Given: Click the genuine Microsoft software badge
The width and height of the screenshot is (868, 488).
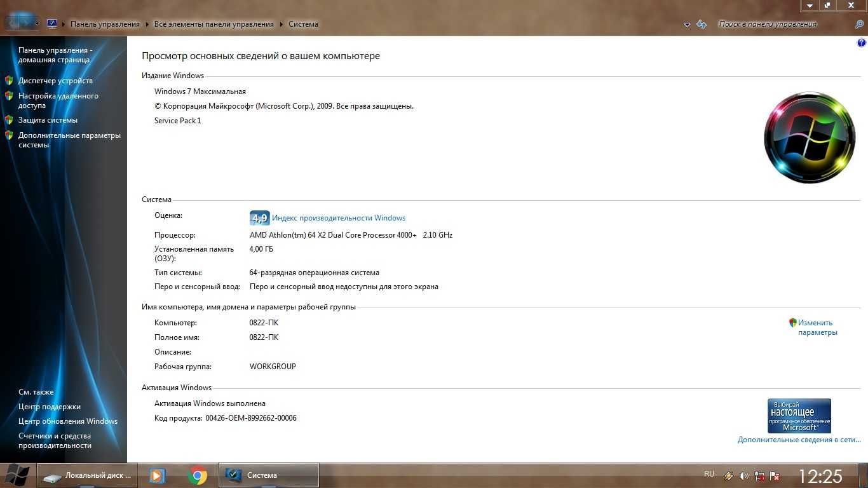Looking at the screenshot, I should tap(799, 416).
